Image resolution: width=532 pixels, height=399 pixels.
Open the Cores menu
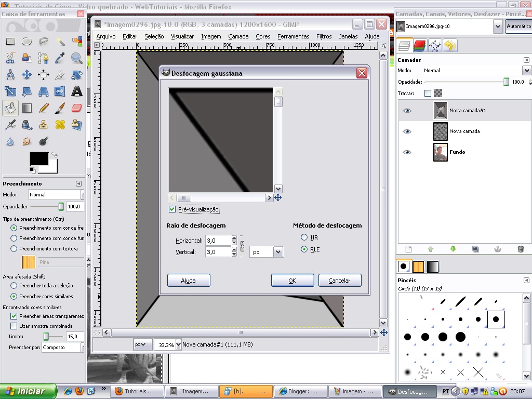tap(263, 36)
